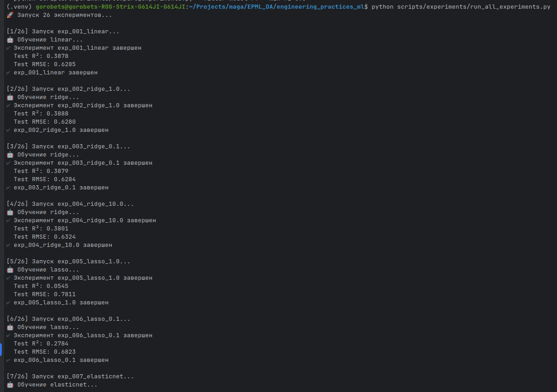
Task: Click the robot icon on first Обучение lasso line under [5/26]
Action: (x=10, y=270)
